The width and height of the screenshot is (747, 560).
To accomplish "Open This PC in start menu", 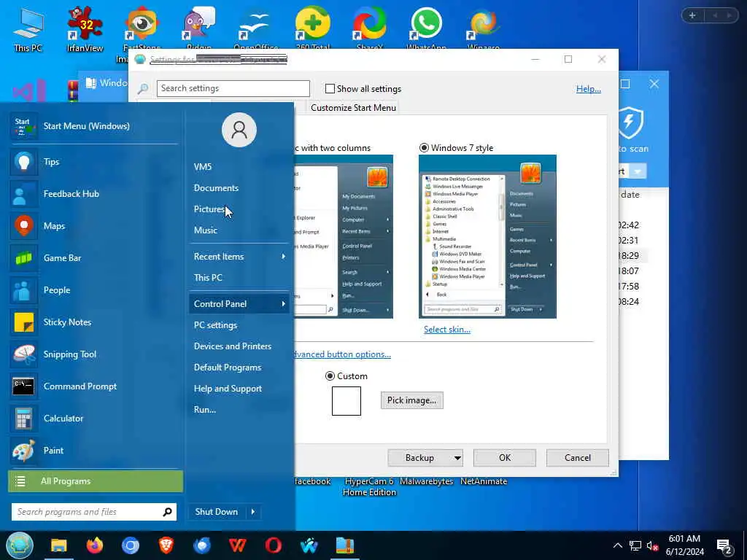I will (239, 278).
